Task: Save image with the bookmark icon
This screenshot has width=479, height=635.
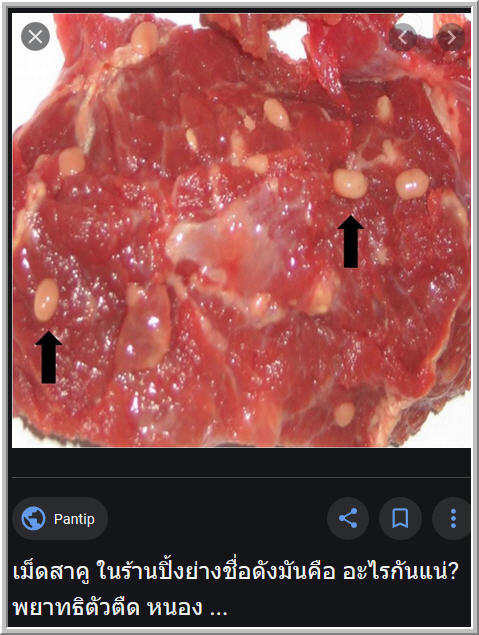Action: point(400,518)
